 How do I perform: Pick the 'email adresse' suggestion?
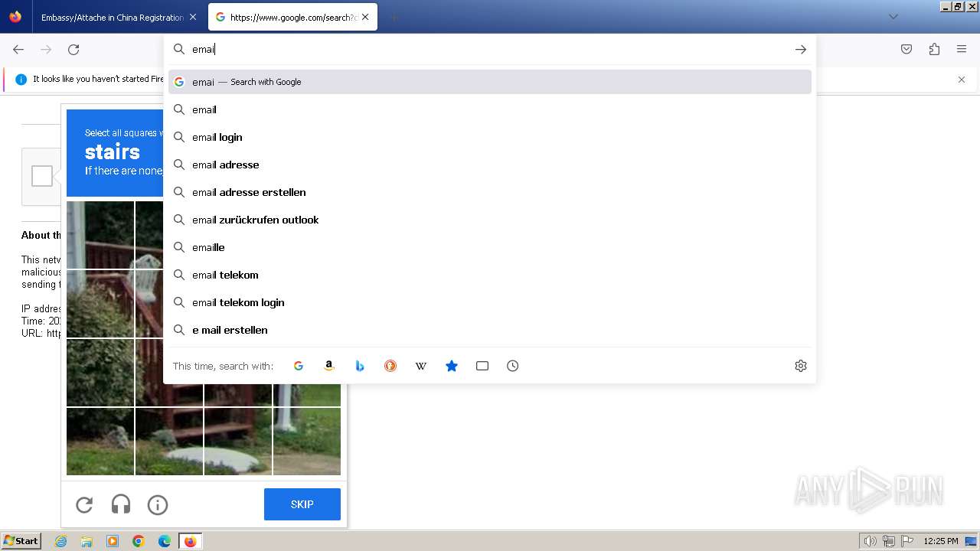490,165
